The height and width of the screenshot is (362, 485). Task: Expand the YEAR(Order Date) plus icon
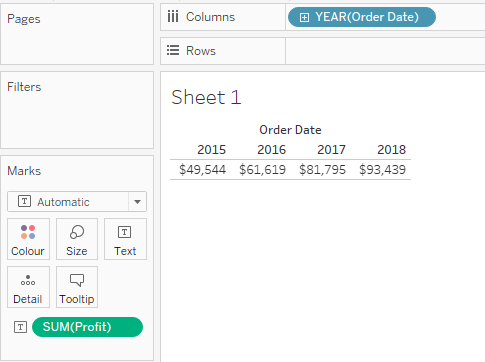coord(304,17)
